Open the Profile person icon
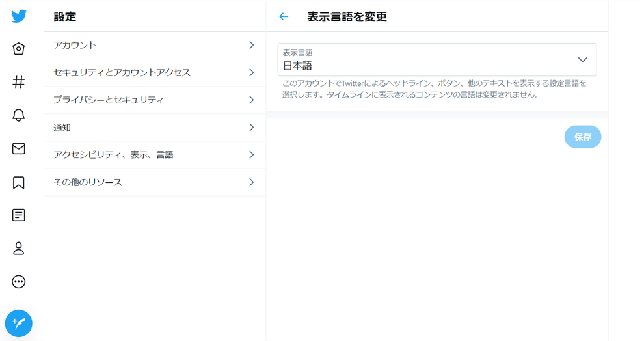Image resolution: width=644 pixels, height=341 pixels. tap(18, 248)
